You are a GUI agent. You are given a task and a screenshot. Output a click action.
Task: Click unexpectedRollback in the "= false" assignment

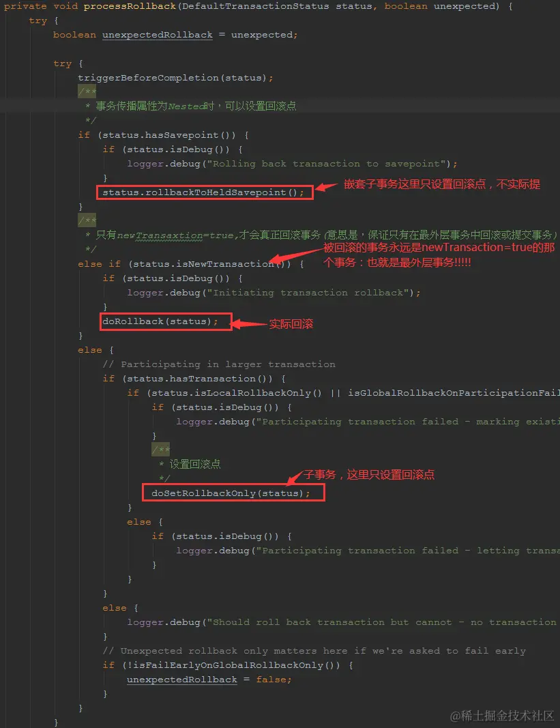pyautogui.click(x=182, y=680)
